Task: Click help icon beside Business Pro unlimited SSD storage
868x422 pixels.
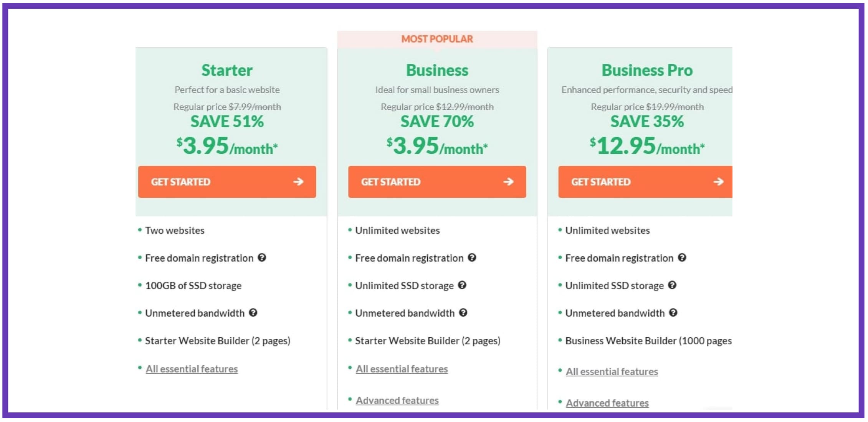Action: coord(672,285)
